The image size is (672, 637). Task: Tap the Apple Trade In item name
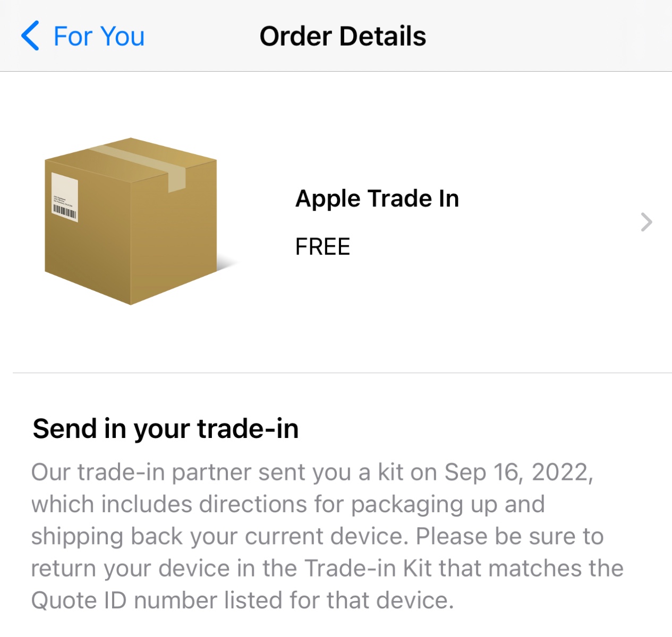pyautogui.click(x=377, y=199)
